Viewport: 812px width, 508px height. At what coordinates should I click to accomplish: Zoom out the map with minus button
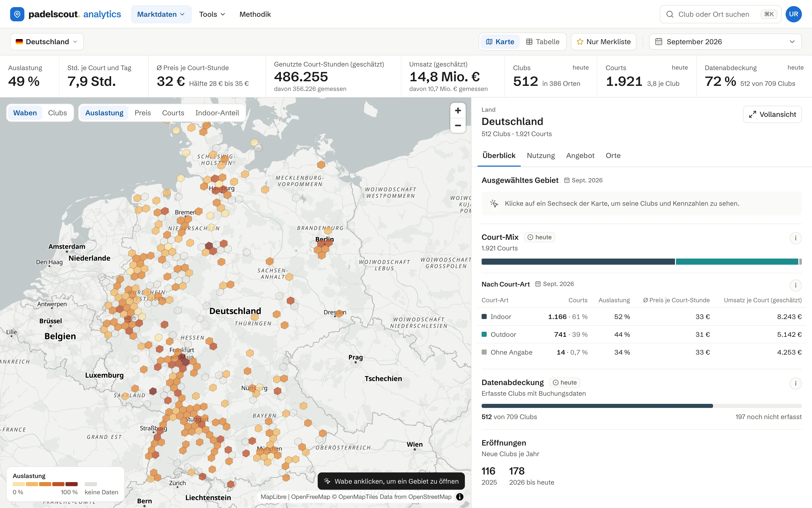point(458,126)
